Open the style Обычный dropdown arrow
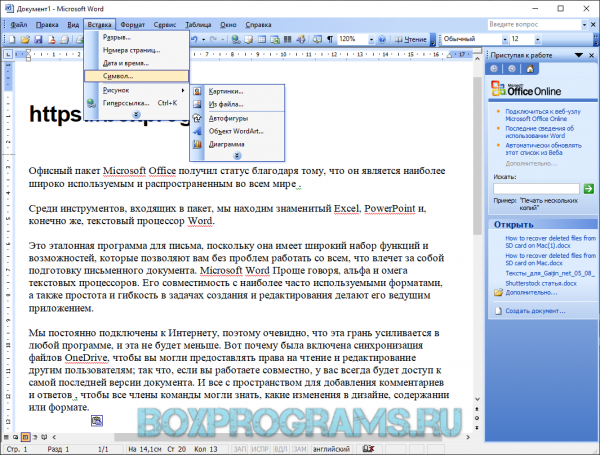Screen dimensions: 600x455 click(x=505, y=39)
